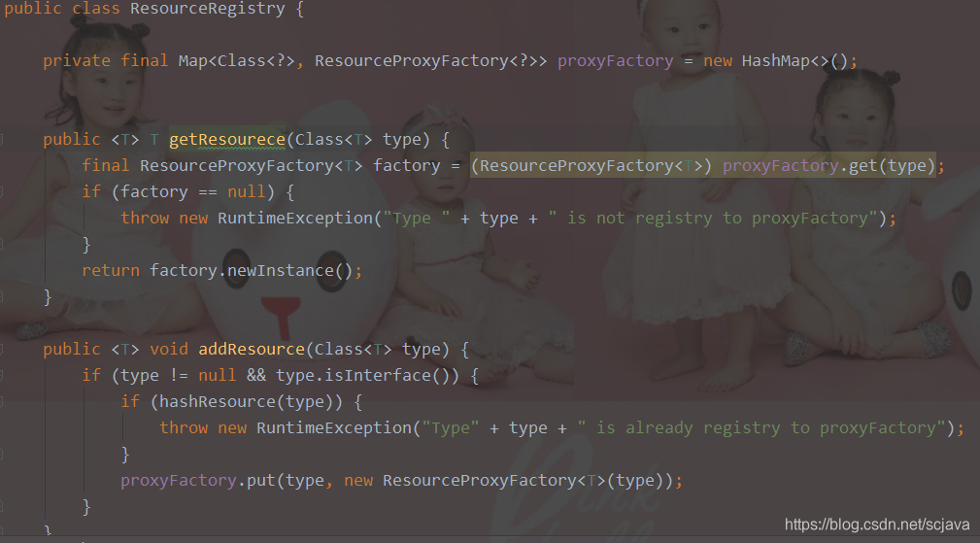Screen dimensions: 980x543
Task: Click the 'Map<Class<?>,' type in the field declaration
Action: [x=241, y=61]
